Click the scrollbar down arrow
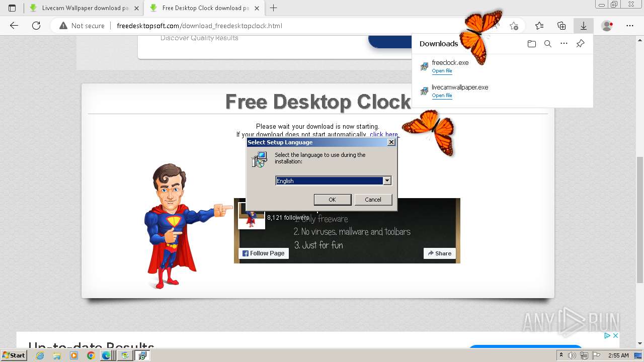644x362 pixels. tap(640, 344)
